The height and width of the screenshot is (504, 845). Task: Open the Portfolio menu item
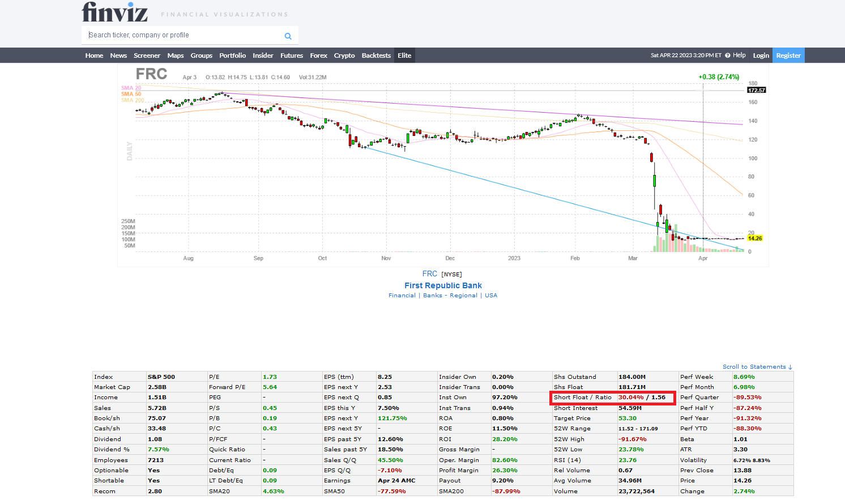[232, 55]
